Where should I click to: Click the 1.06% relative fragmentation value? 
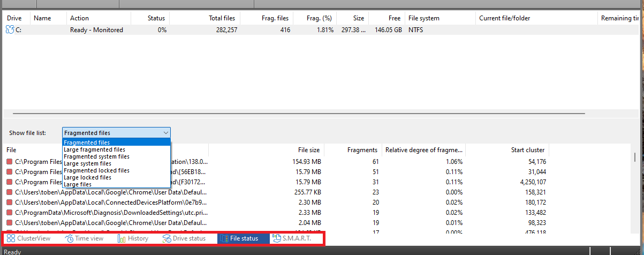[x=454, y=162]
